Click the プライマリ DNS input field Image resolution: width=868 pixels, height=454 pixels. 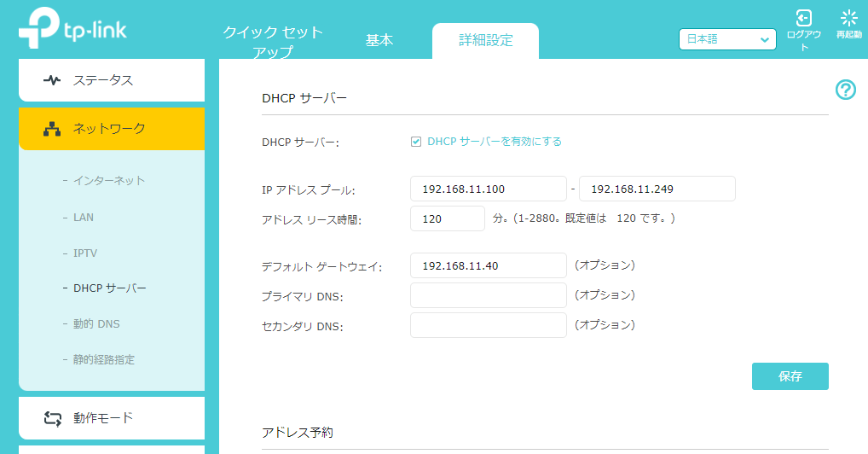pyautogui.click(x=488, y=295)
